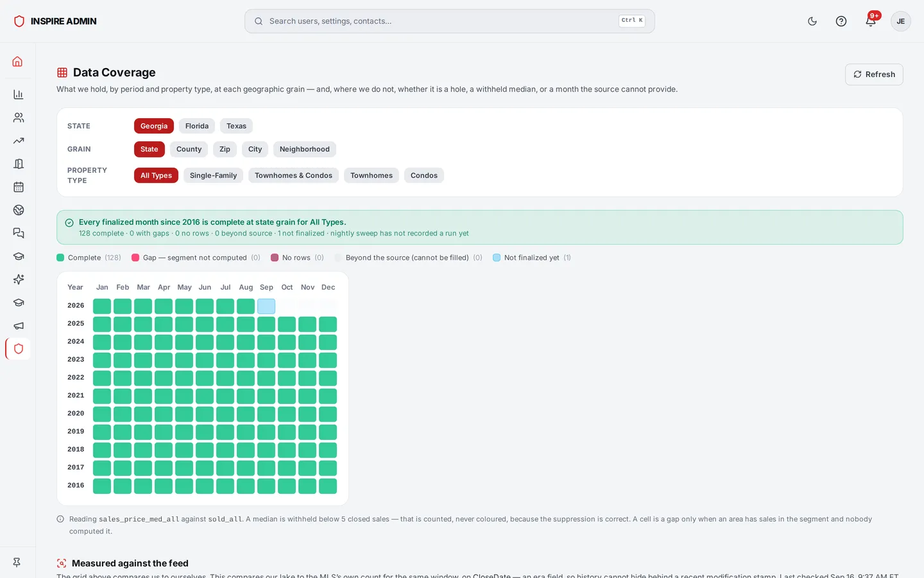Select Florida state filter
This screenshot has height=578, width=924.
click(x=197, y=126)
